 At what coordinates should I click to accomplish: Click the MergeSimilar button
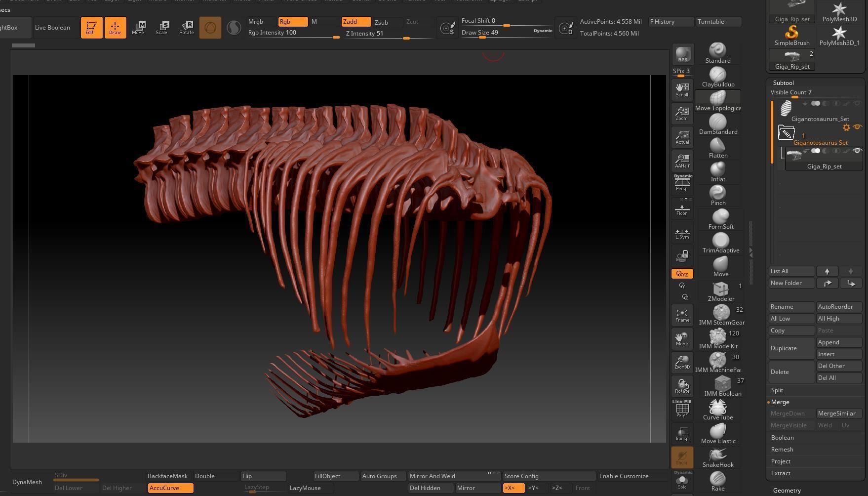click(839, 413)
